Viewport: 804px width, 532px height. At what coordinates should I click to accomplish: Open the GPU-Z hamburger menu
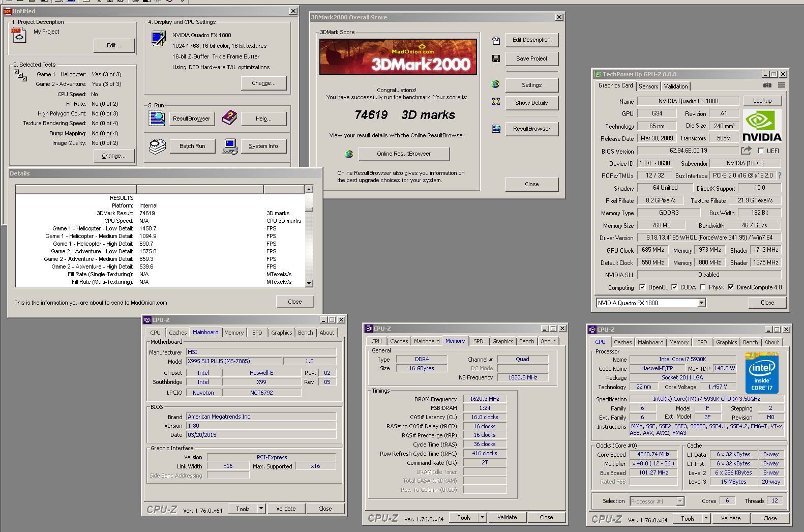[x=781, y=85]
